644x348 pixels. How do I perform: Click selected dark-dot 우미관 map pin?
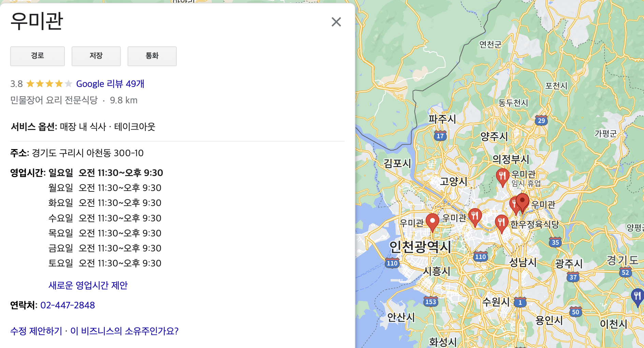click(522, 203)
